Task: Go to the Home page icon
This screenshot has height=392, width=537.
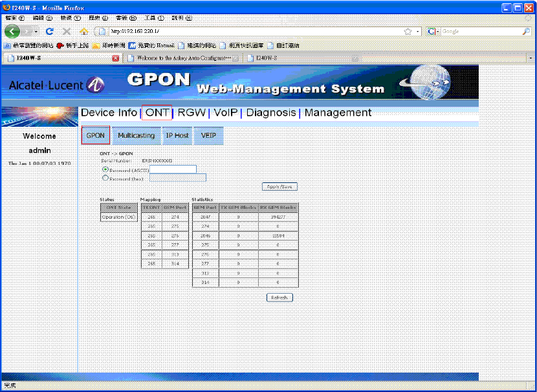Action: click(84, 32)
